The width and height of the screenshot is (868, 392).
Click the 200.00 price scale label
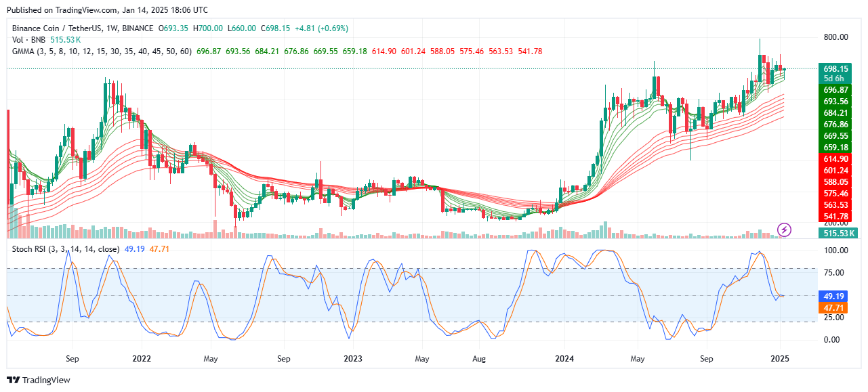pyautogui.click(x=835, y=224)
